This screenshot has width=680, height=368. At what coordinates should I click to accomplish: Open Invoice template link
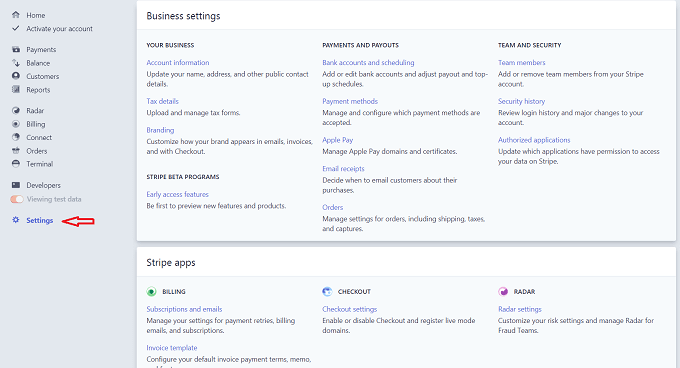tap(172, 348)
